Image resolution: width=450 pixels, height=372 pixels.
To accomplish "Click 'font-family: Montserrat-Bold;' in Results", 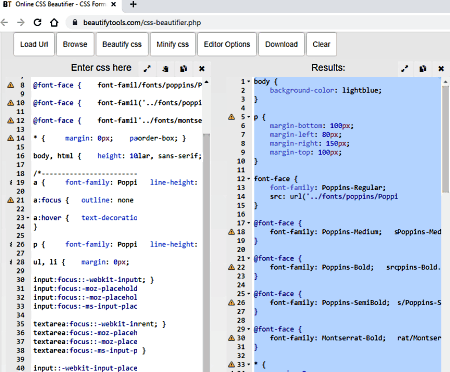I will pos(328,338).
